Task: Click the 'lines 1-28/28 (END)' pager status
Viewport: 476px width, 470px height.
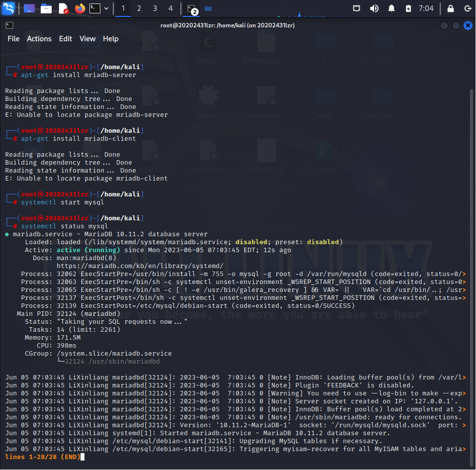Action: [x=43, y=457]
